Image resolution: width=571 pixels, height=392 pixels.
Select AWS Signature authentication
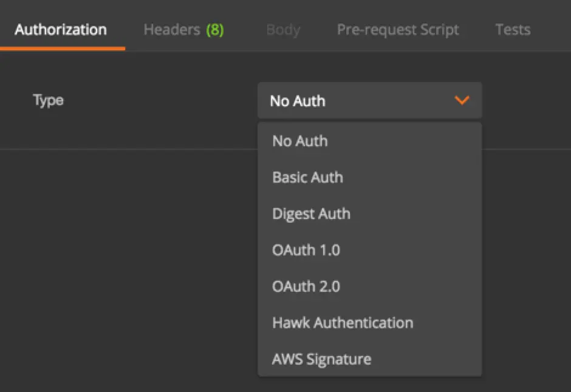point(321,359)
